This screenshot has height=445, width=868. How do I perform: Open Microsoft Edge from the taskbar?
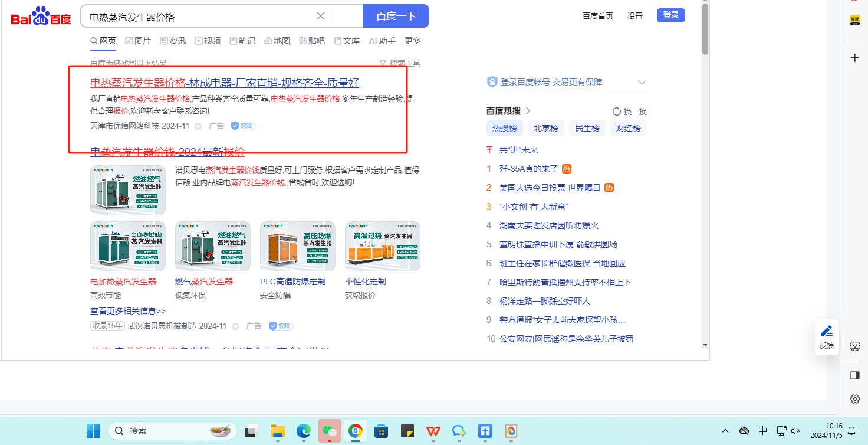(304, 431)
